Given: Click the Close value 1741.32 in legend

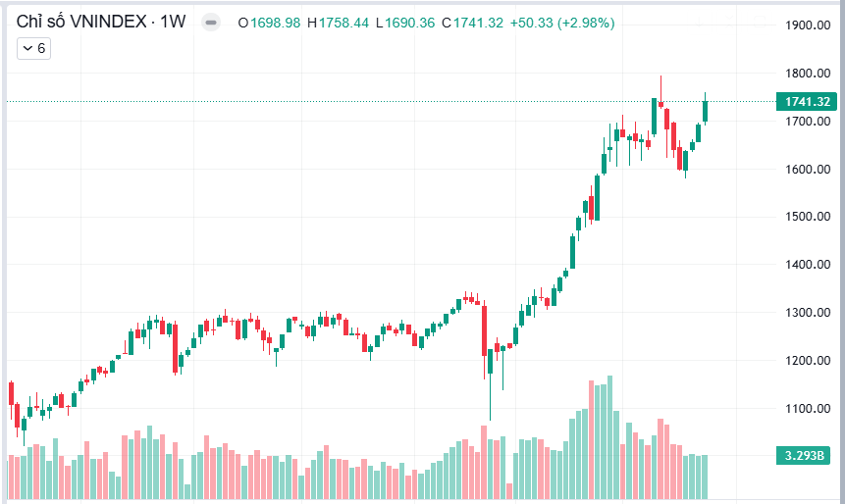Looking at the screenshot, I should point(476,24).
